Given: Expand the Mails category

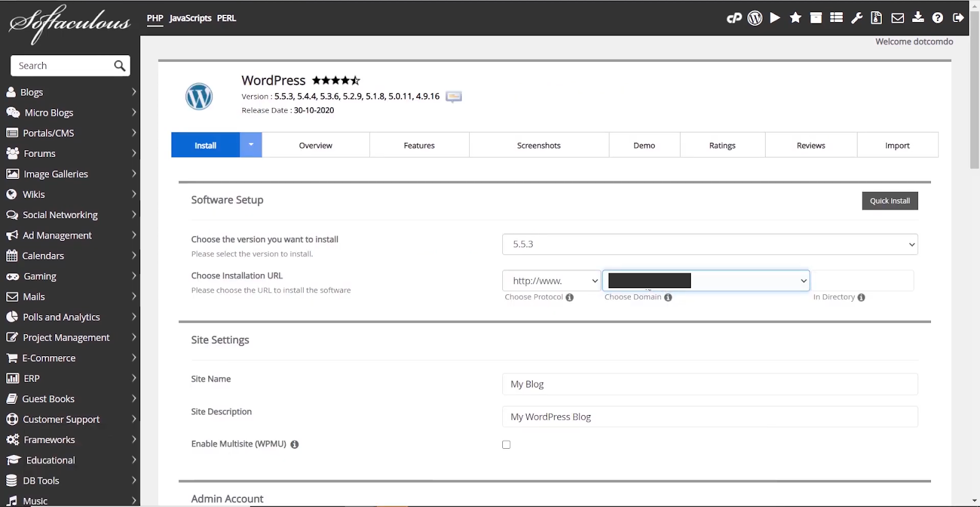Looking at the screenshot, I should tap(134, 297).
